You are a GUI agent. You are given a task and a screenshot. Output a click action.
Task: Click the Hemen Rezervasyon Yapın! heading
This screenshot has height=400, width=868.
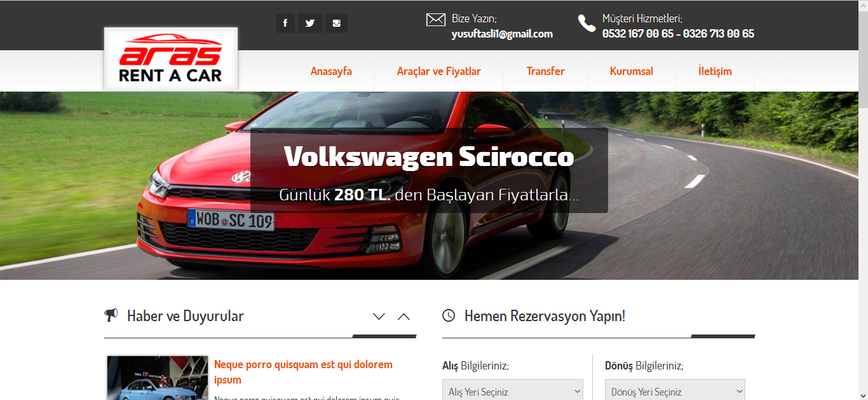pyautogui.click(x=545, y=316)
